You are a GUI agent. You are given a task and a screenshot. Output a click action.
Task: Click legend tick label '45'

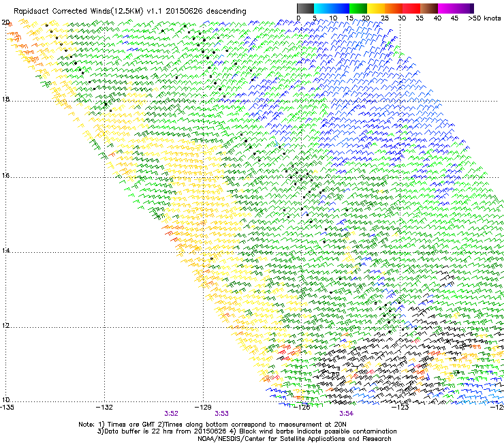point(454,18)
